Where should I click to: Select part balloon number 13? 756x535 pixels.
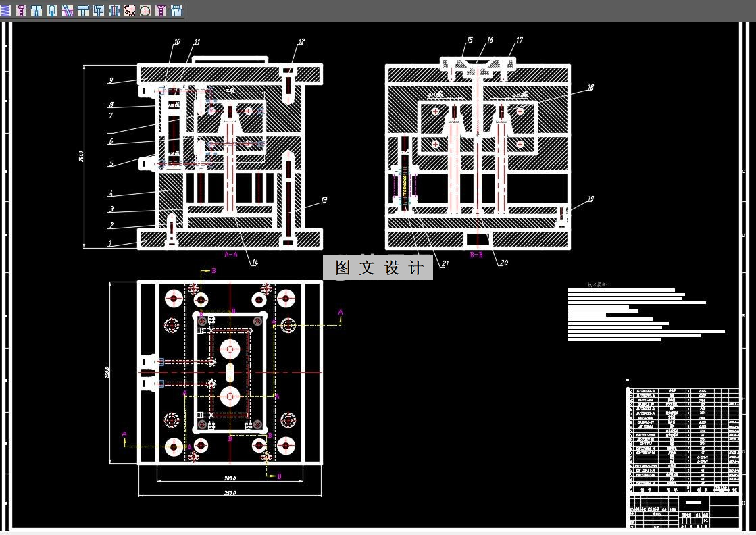pos(324,200)
